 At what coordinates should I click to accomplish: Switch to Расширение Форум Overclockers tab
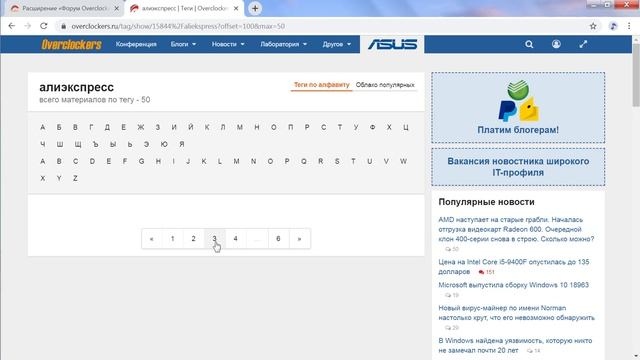click(x=63, y=8)
